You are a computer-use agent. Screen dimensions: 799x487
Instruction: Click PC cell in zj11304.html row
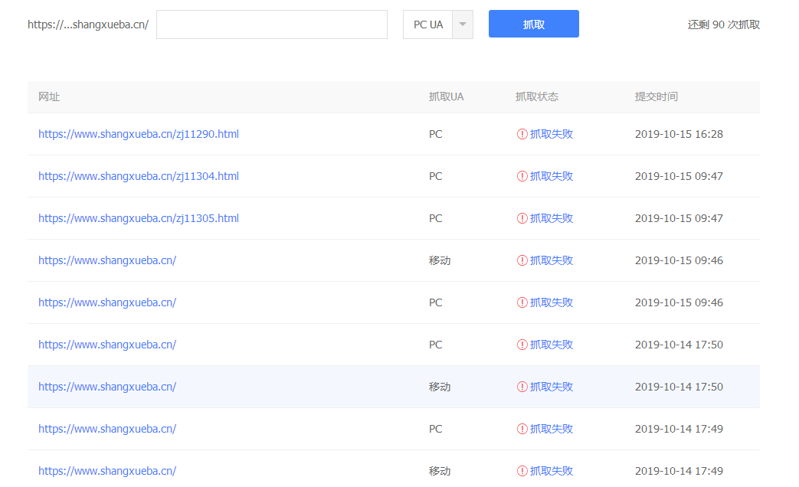435,176
